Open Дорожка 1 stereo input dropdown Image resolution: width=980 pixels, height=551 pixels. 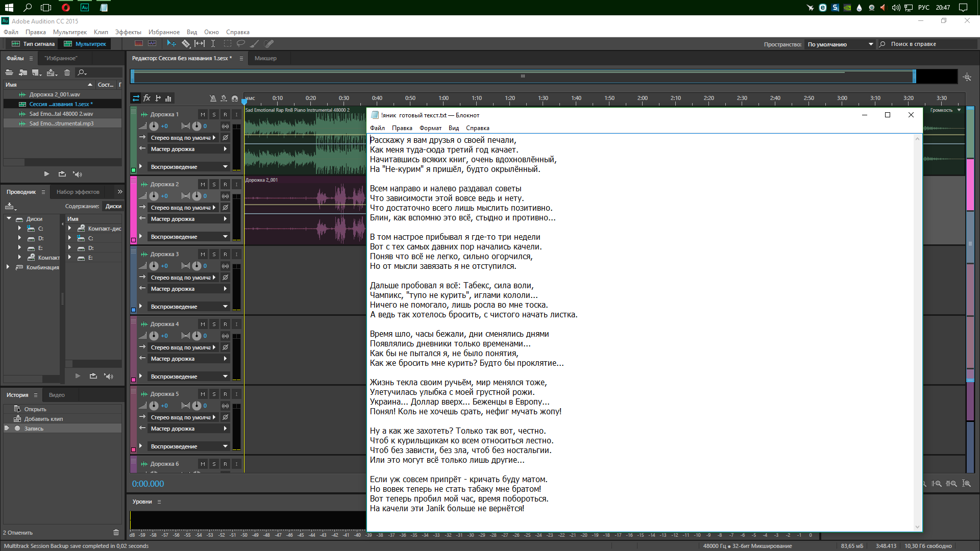pos(183,138)
